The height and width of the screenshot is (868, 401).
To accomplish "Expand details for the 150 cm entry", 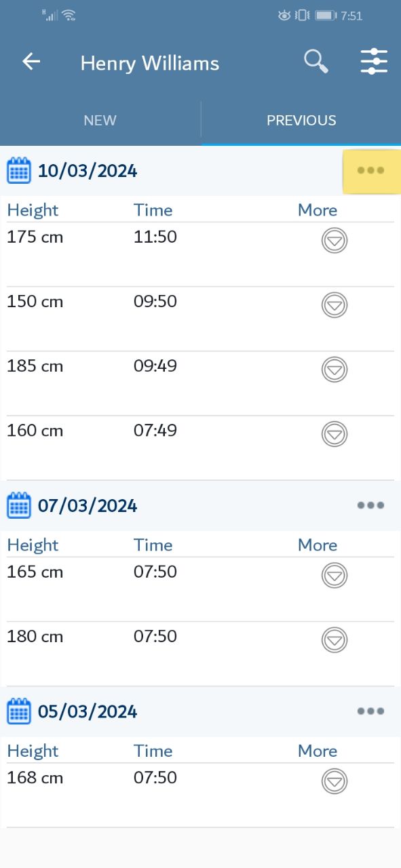I will tap(334, 304).
